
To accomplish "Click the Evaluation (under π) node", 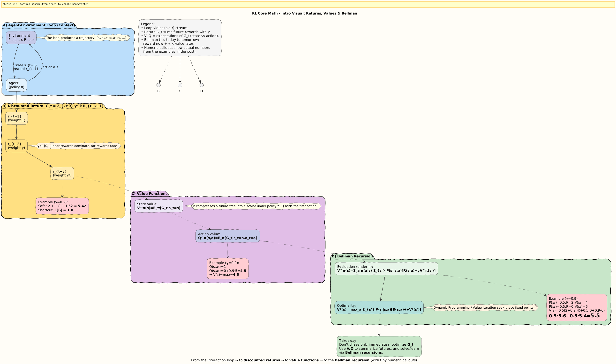I will click(386, 269).
